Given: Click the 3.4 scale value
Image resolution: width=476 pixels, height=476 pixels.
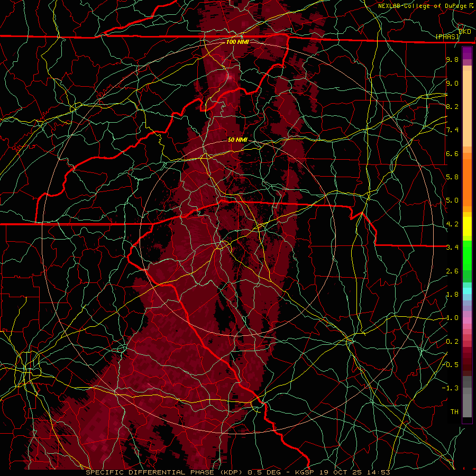Looking at the screenshot, I should coord(452,248).
